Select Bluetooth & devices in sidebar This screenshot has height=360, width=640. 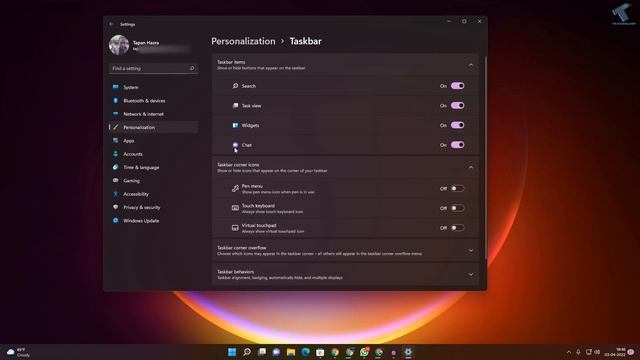tap(153, 100)
